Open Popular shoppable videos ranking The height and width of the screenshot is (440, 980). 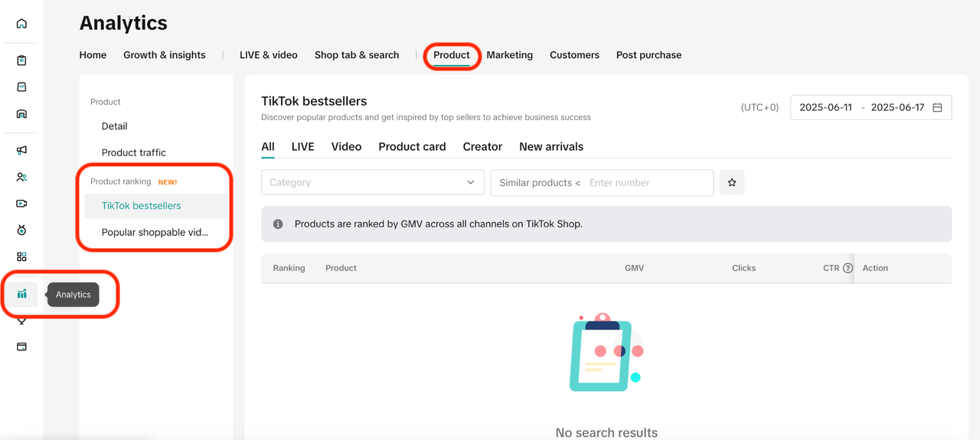pyautogui.click(x=155, y=233)
